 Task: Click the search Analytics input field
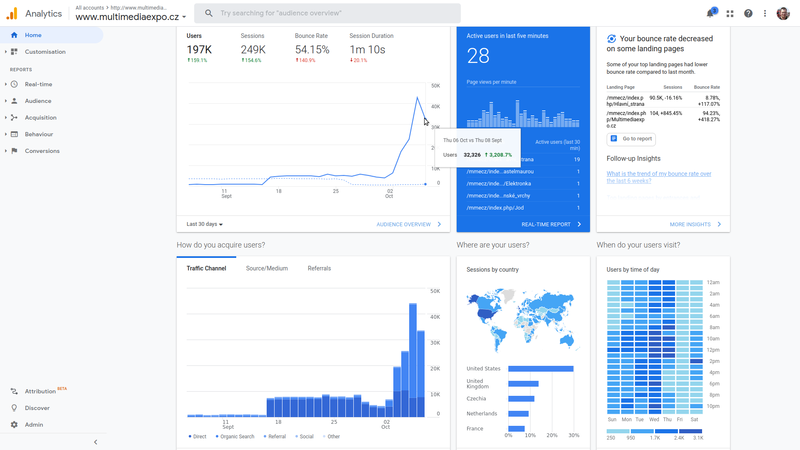(328, 13)
